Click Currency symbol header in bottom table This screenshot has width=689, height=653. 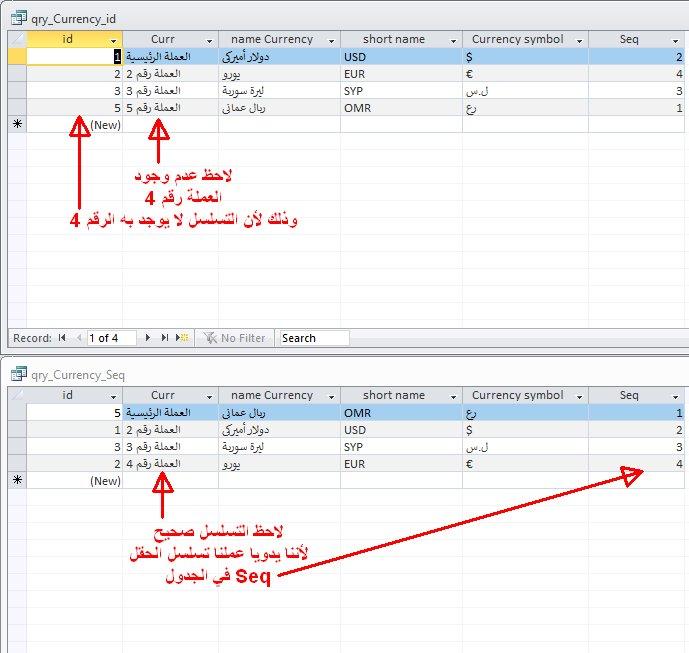[x=517, y=396]
